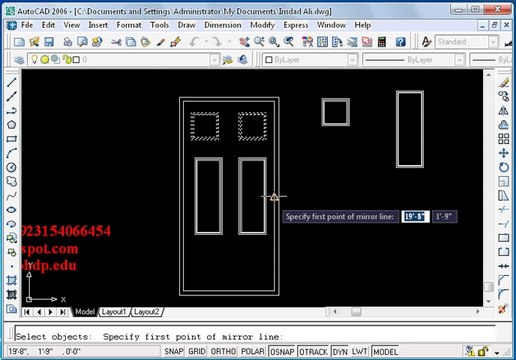Viewport: 516px width, 360px height.
Task: Click the Move modify tool
Action: point(504,153)
